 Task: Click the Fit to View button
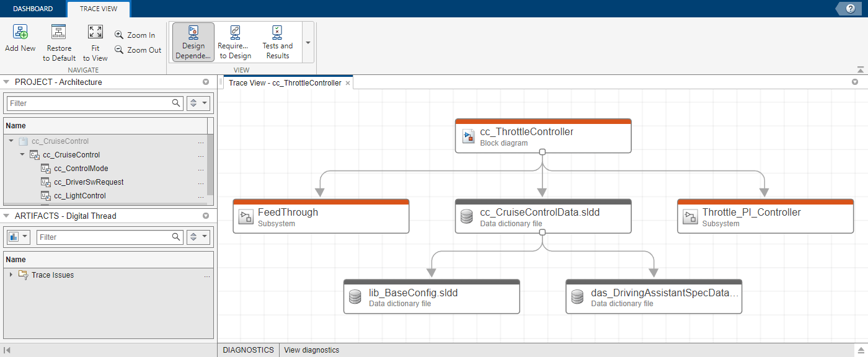[95, 43]
